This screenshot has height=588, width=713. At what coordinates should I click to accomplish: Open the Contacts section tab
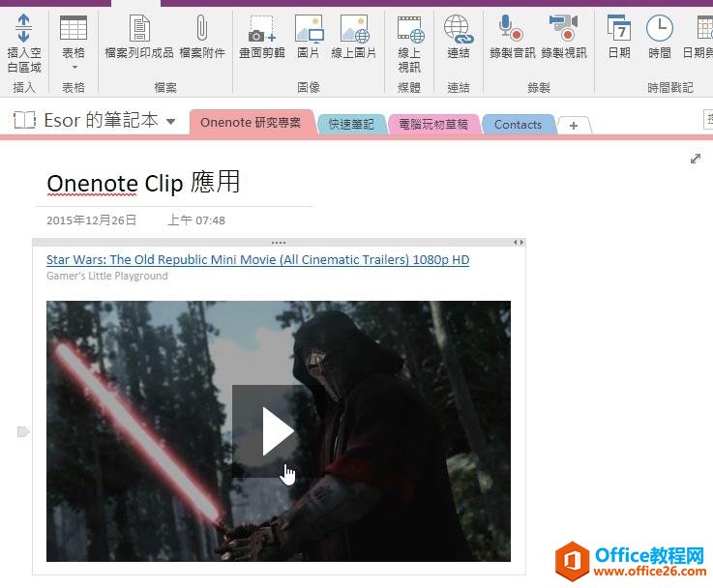pos(518,124)
